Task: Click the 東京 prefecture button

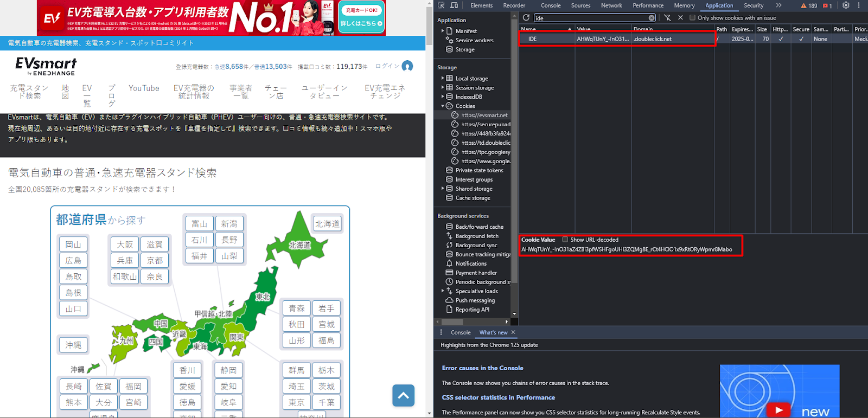Action: point(296,402)
